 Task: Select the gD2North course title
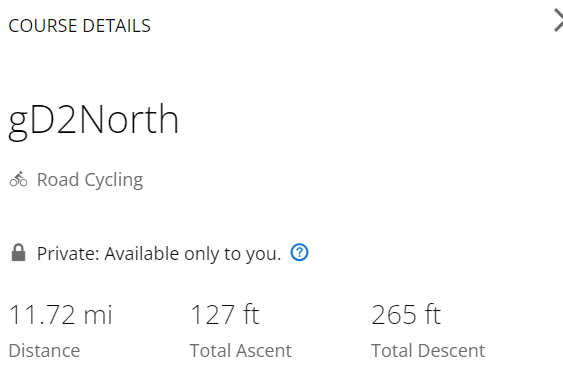coord(93,120)
